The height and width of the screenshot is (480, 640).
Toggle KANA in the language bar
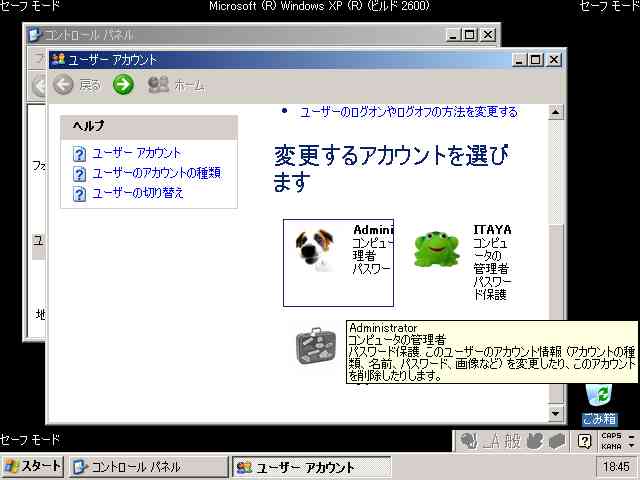[611, 447]
